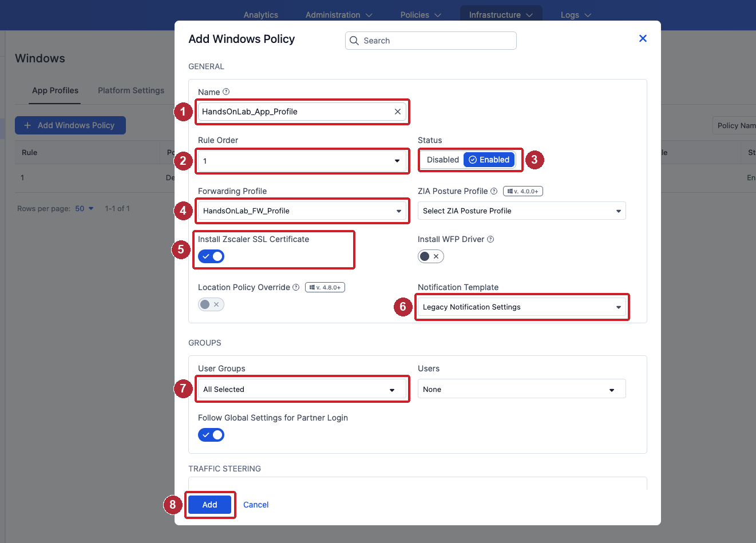The height and width of the screenshot is (543, 756).
Task: Clear the Name field text
Action: 397,112
